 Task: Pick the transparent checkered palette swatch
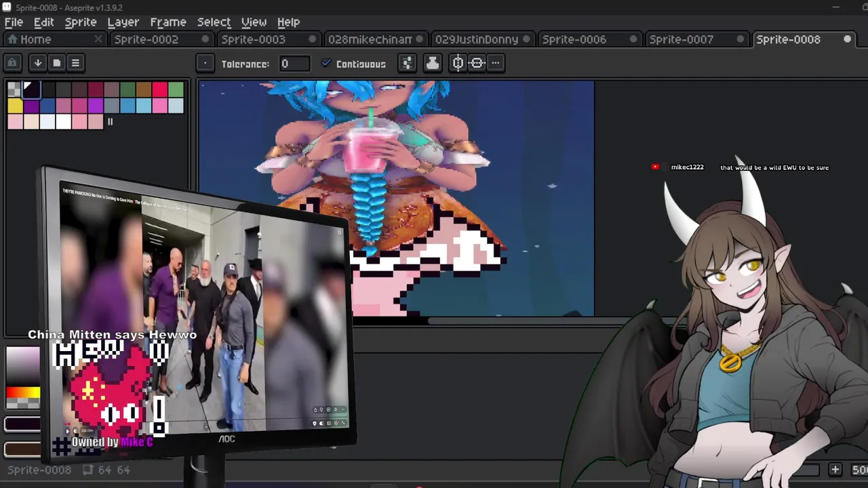click(14, 89)
